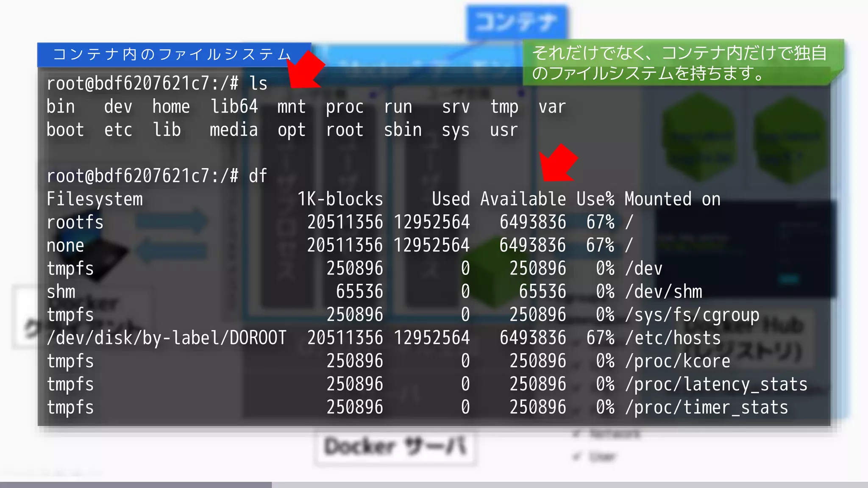Select the home directory in ls output
Image resolution: width=868 pixels, height=488 pixels.
171,106
